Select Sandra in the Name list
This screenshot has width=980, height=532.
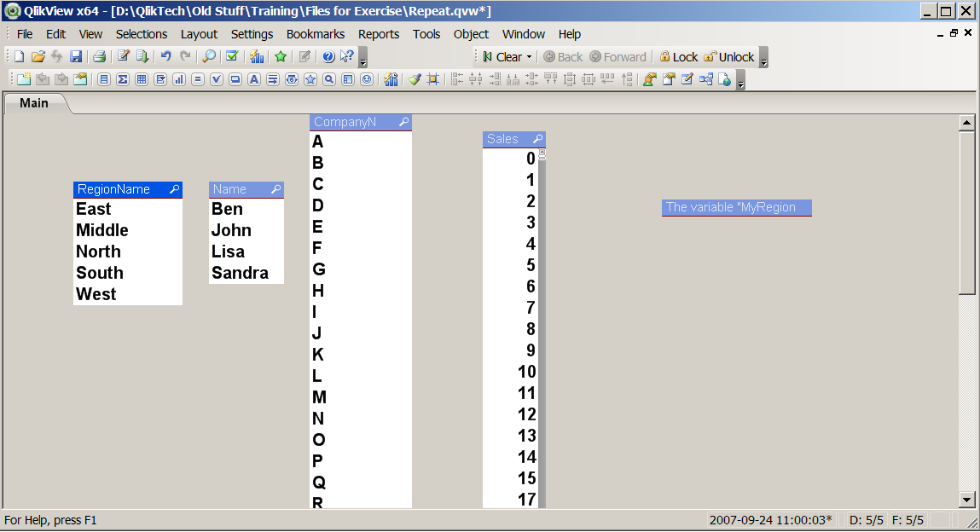[246, 273]
